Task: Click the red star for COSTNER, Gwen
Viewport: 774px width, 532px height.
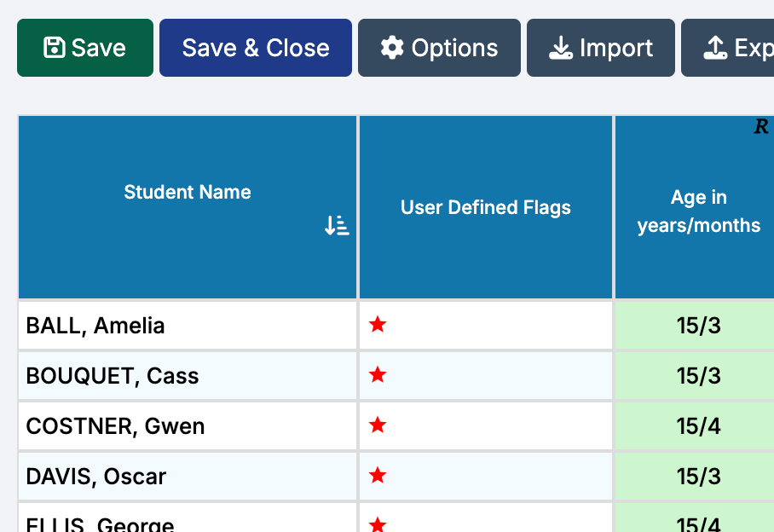Action: coord(378,425)
